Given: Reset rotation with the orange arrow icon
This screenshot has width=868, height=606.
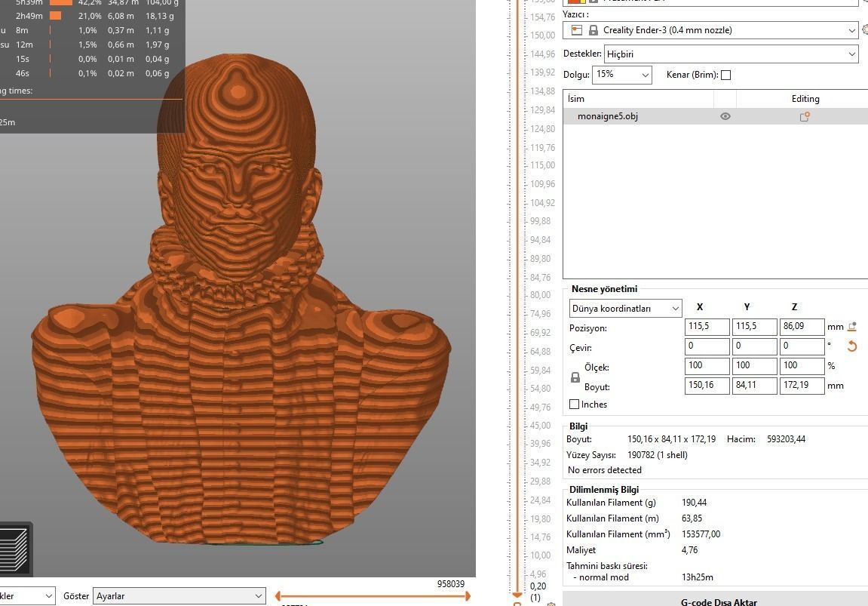Looking at the screenshot, I should pyautogui.click(x=852, y=346).
